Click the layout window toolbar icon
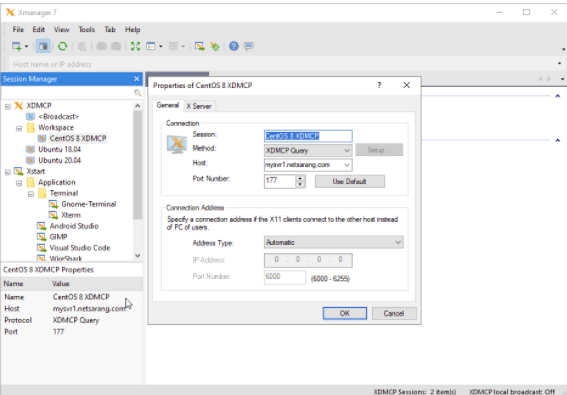This screenshot has width=567, height=395. click(151, 46)
